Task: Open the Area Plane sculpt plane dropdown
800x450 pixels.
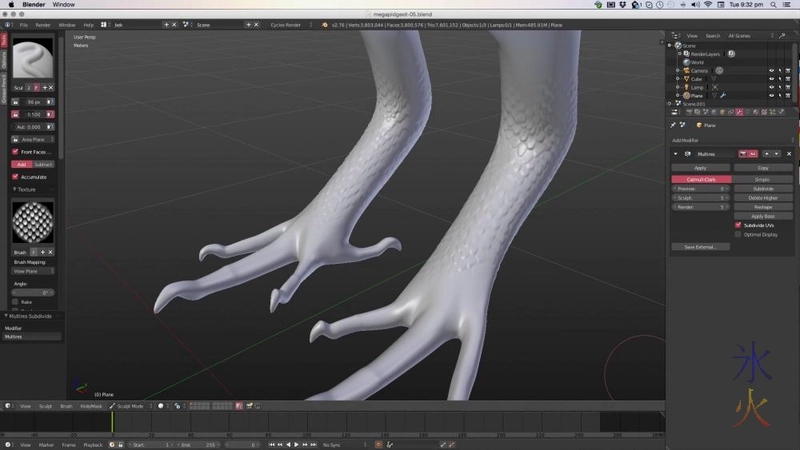Action: [33, 139]
